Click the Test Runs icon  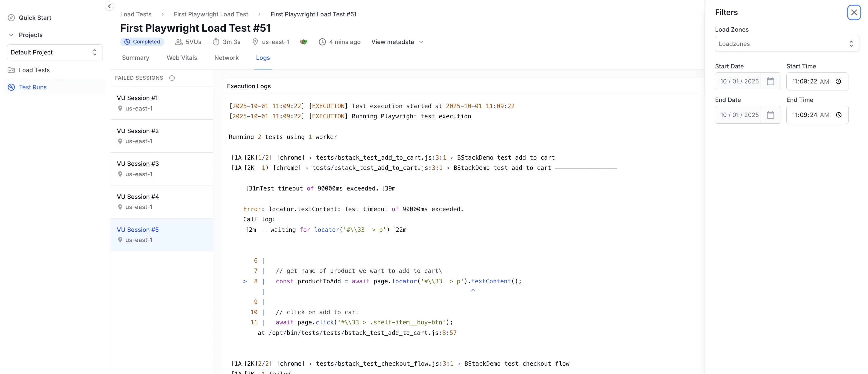(x=11, y=87)
